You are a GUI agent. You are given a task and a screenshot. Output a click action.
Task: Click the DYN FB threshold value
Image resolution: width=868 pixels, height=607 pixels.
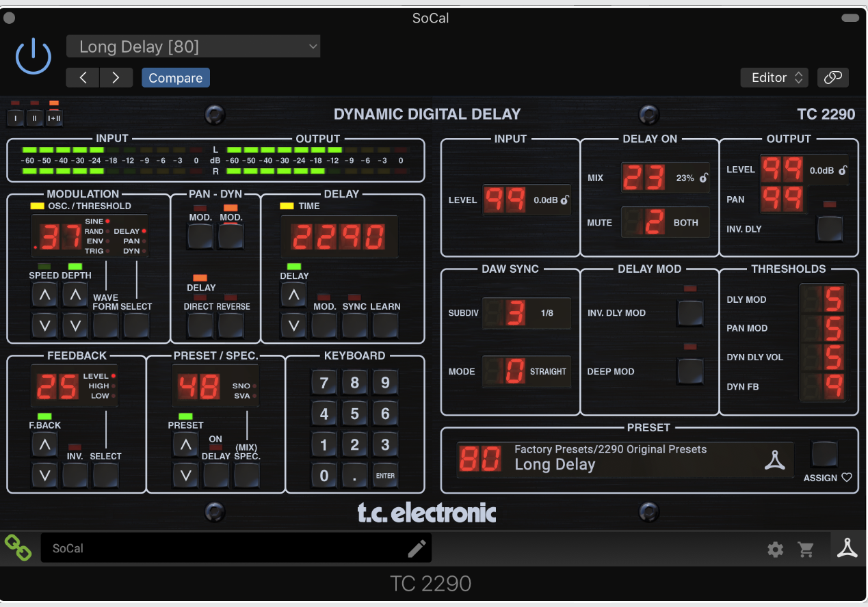tap(824, 387)
